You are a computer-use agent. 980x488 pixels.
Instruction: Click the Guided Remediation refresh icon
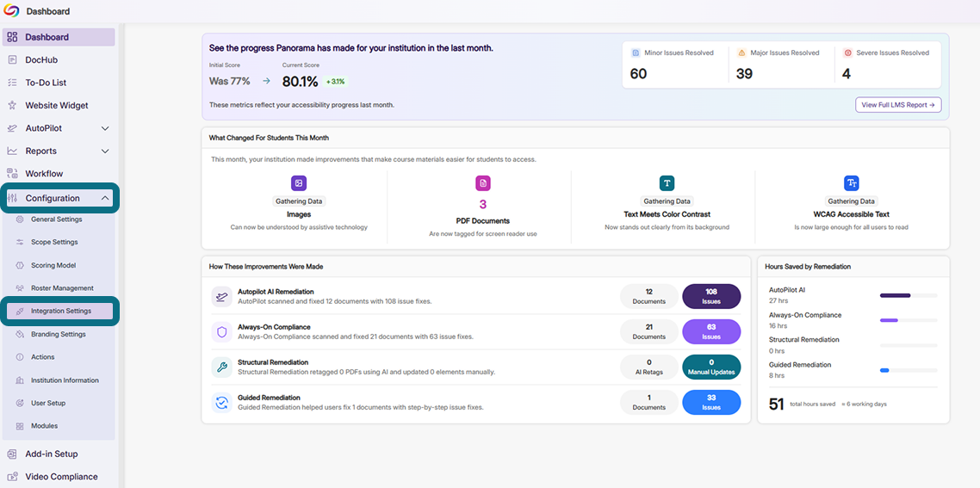tap(222, 403)
